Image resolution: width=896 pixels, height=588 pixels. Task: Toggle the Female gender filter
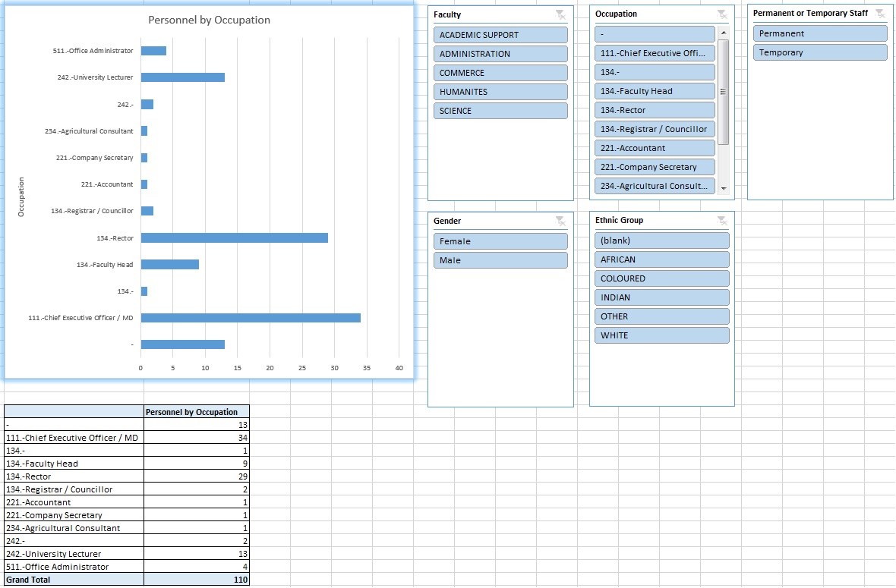click(x=500, y=241)
